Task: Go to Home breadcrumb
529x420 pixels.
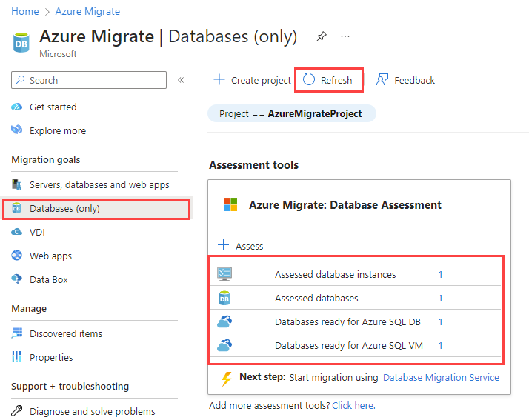Action: coord(25,11)
